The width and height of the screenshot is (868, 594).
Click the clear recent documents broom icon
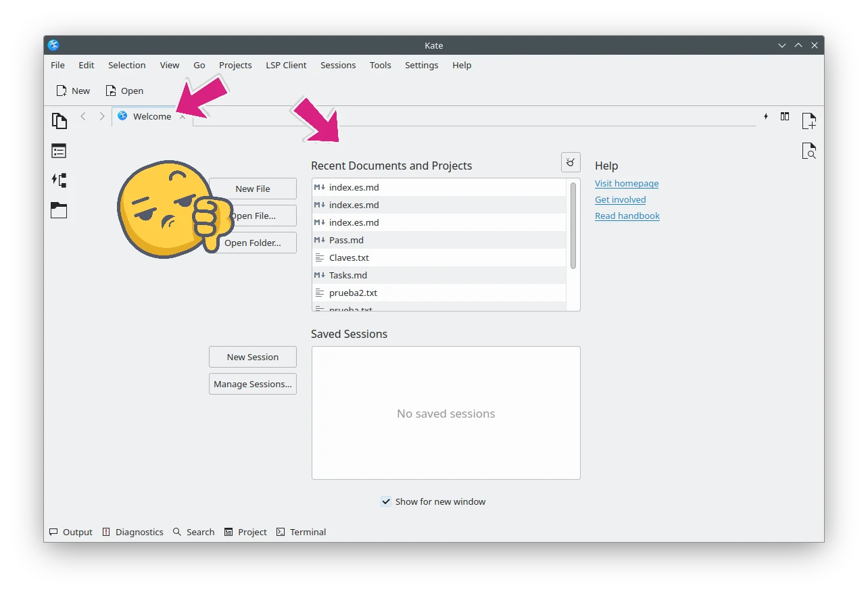[x=571, y=162]
